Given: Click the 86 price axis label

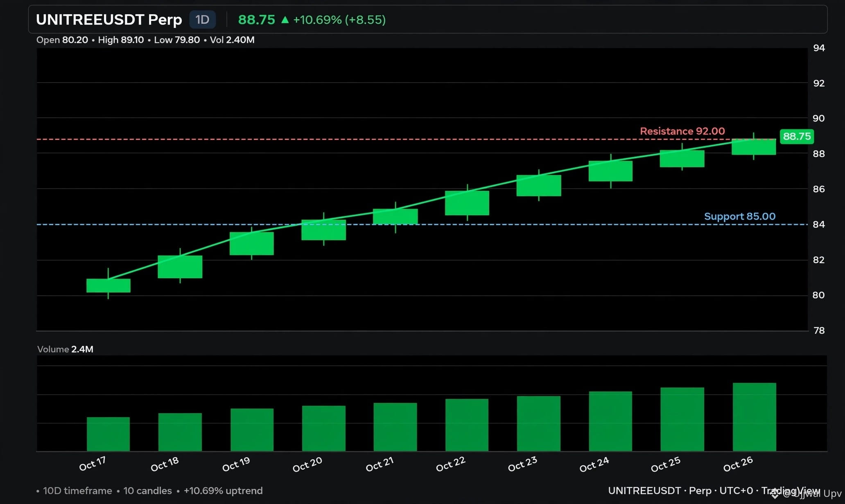Looking at the screenshot, I should [x=819, y=189].
